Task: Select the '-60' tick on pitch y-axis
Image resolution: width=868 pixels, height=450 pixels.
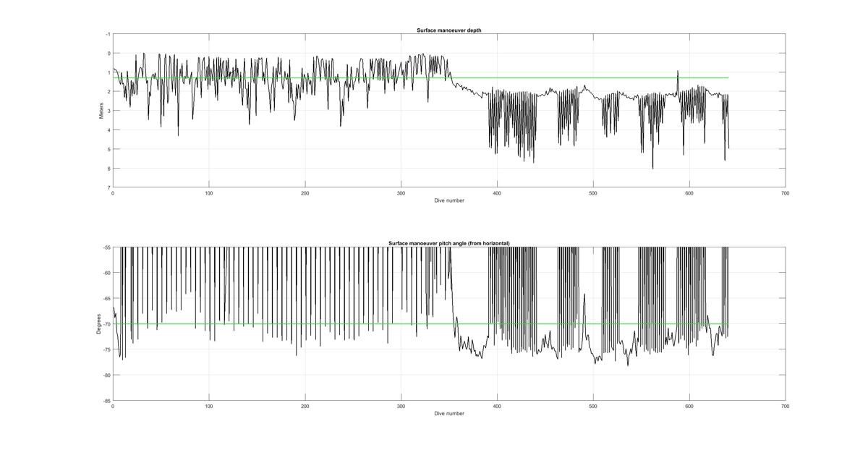Action: [x=106, y=273]
